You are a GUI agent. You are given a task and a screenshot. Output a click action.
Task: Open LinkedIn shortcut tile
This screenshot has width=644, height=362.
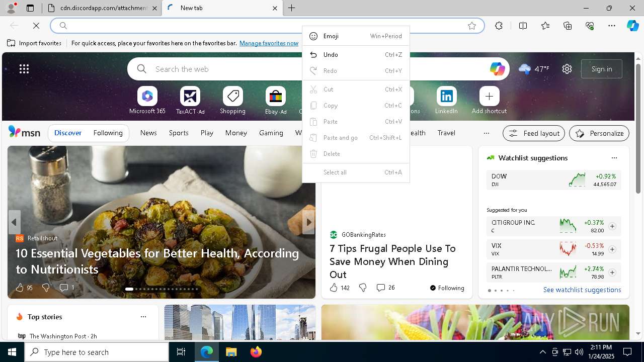446,101
